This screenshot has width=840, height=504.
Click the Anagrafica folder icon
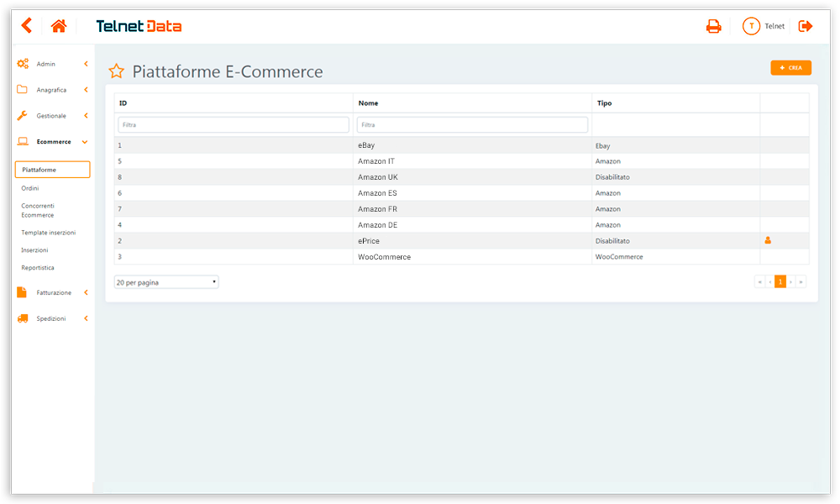click(x=22, y=89)
